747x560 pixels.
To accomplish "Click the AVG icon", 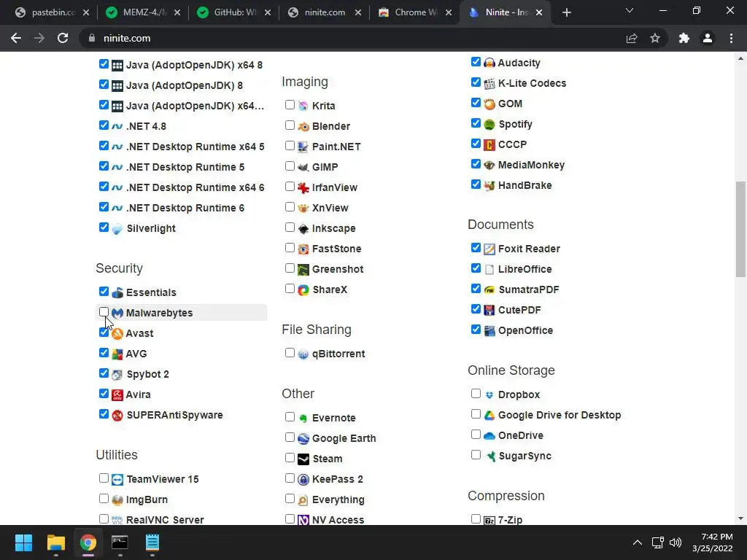I will coord(117,354).
